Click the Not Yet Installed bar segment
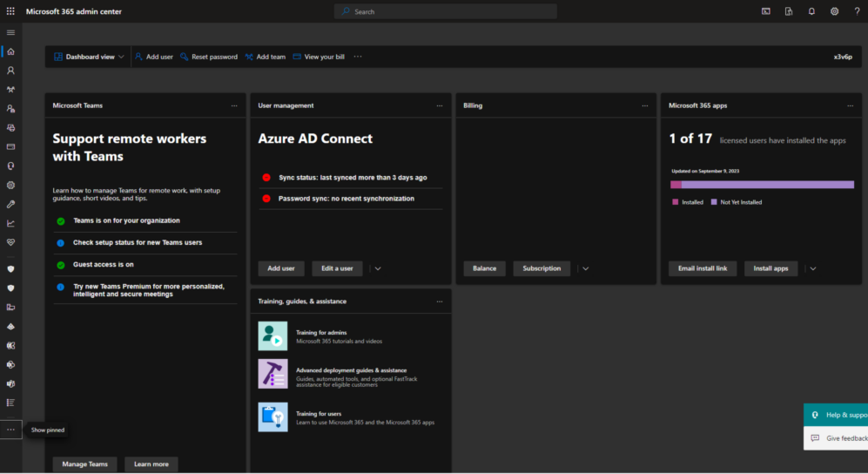 (x=768, y=185)
